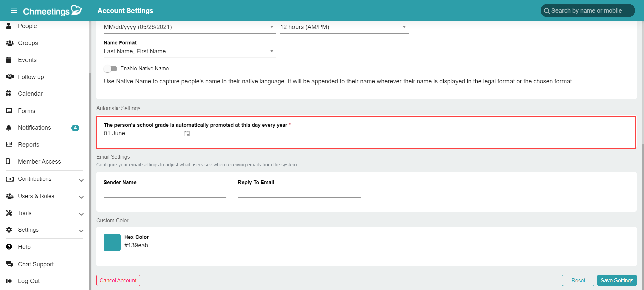Open the hamburger menu icon

pos(14,10)
